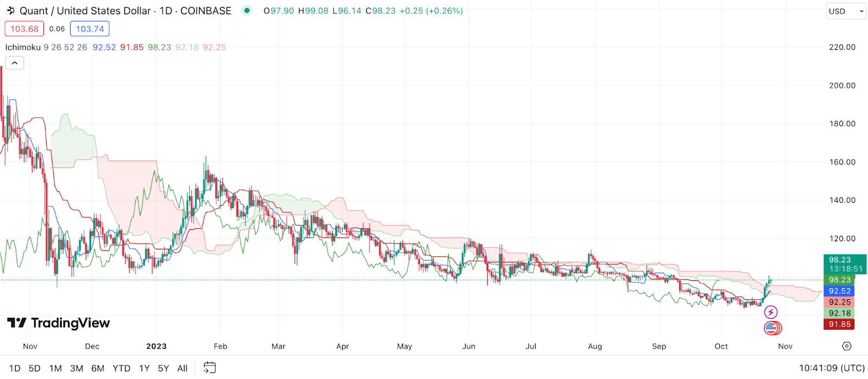Image resolution: width=868 pixels, height=379 pixels.
Task: Click the Quant / United States Dollar title
Action: (x=85, y=11)
